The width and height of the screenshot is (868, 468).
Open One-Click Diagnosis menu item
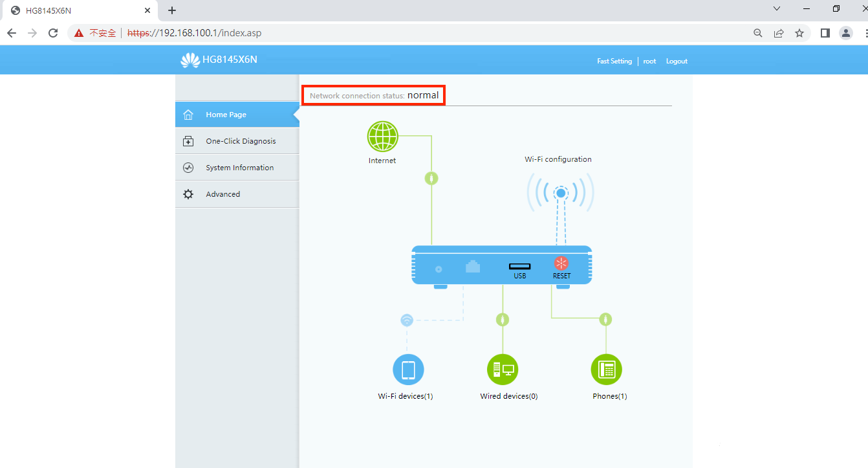[237, 141]
